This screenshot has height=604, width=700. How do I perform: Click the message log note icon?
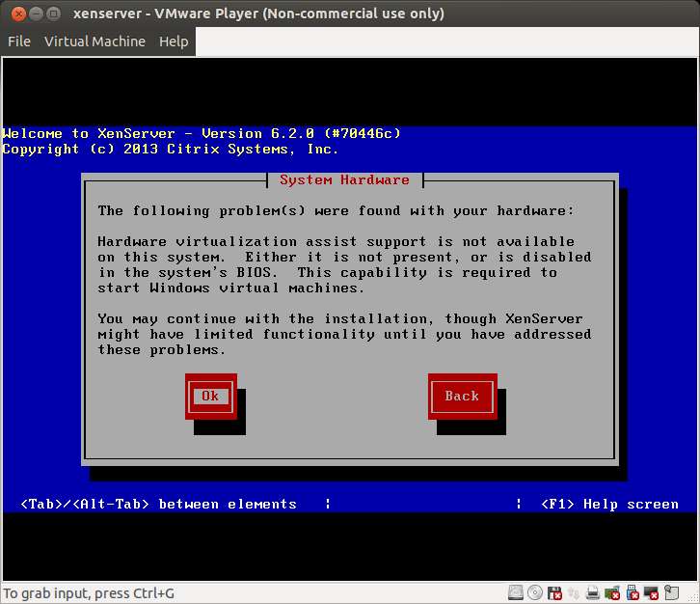pos(671,592)
